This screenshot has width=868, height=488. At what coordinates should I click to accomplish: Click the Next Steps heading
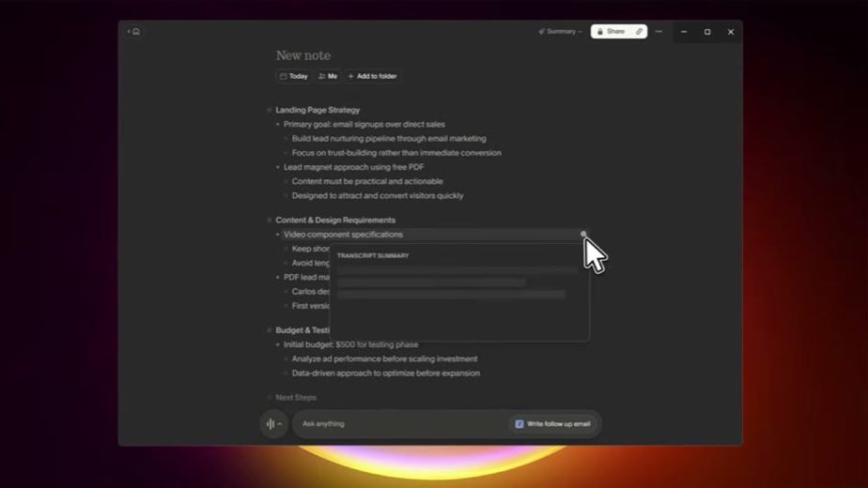pos(296,398)
